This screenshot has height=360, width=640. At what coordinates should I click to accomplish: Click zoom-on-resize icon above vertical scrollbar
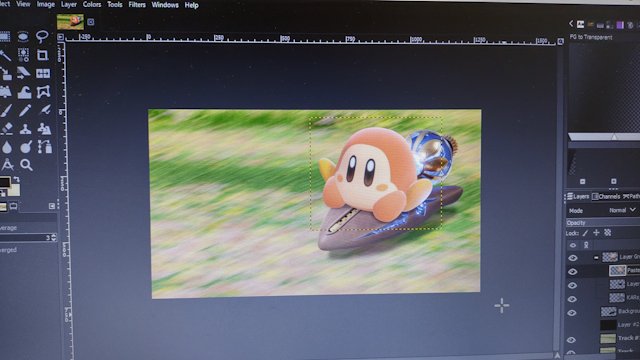560,41
